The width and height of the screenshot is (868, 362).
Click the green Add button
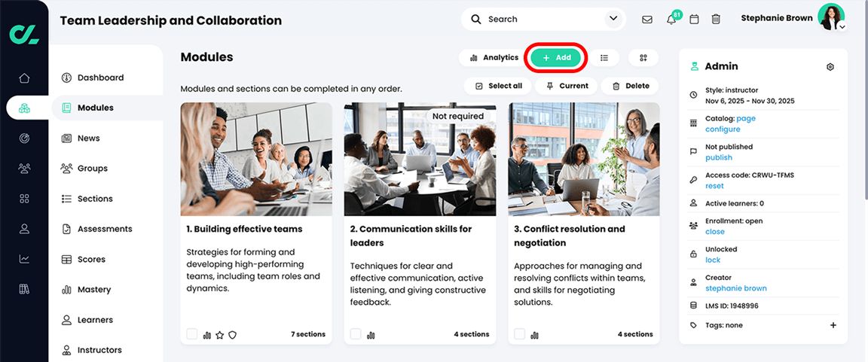coord(555,57)
